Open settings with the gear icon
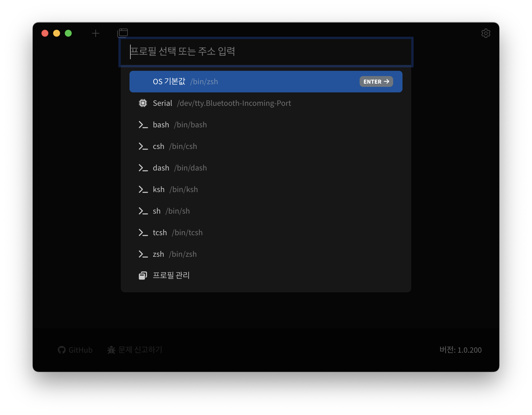The image size is (532, 415). click(x=486, y=33)
